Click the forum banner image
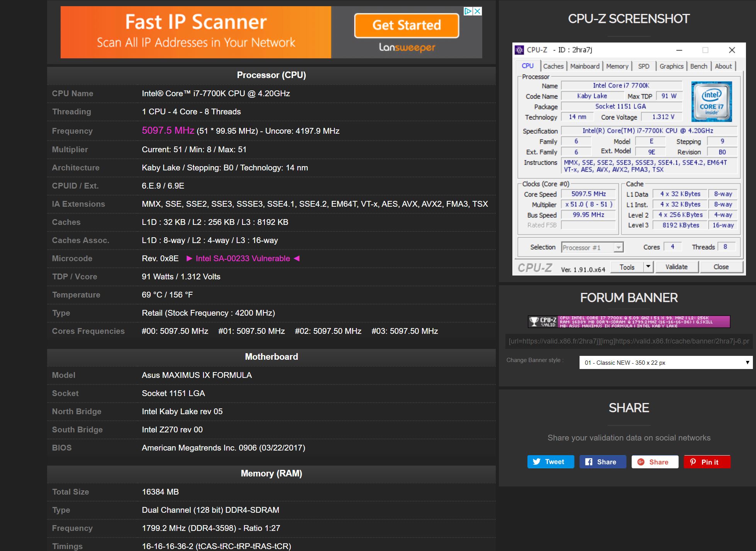The image size is (756, 551). [629, 321]
